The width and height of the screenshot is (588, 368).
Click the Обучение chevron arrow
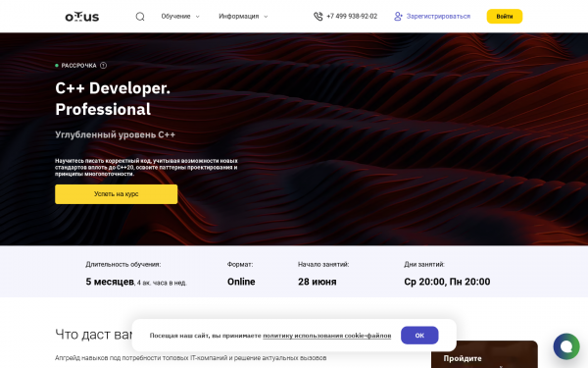point(198,17)
